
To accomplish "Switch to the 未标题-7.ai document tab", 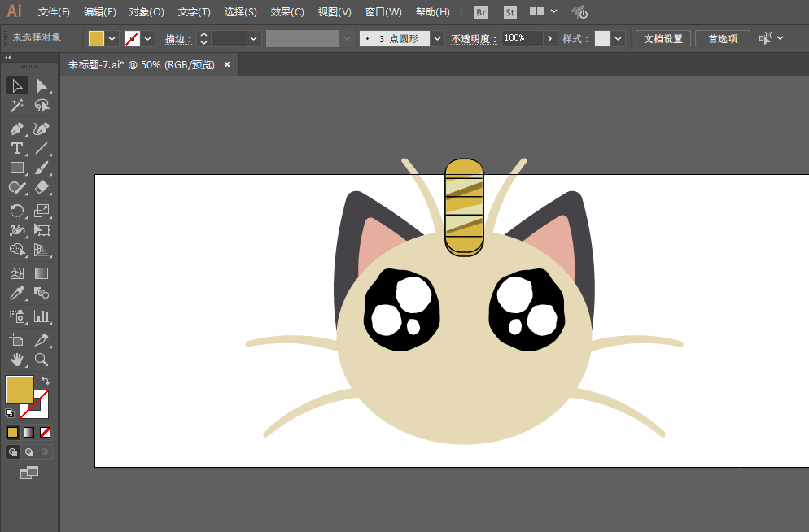I will (x=142, y=64).
